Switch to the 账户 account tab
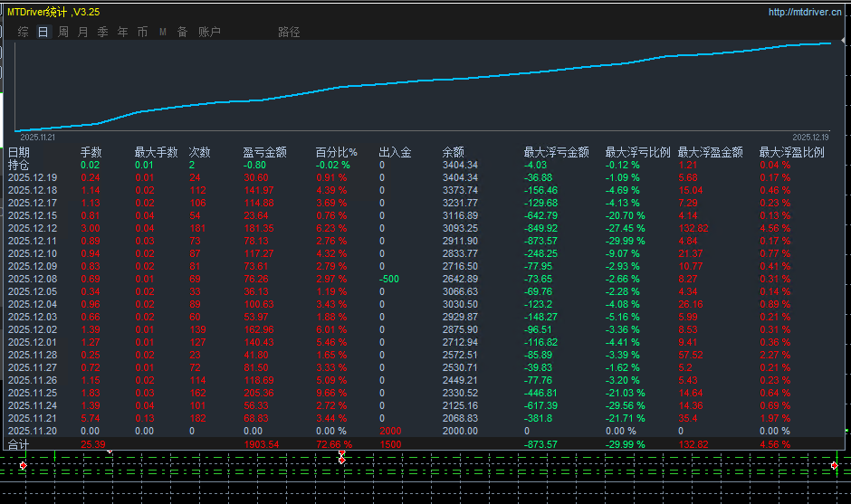 208,32
